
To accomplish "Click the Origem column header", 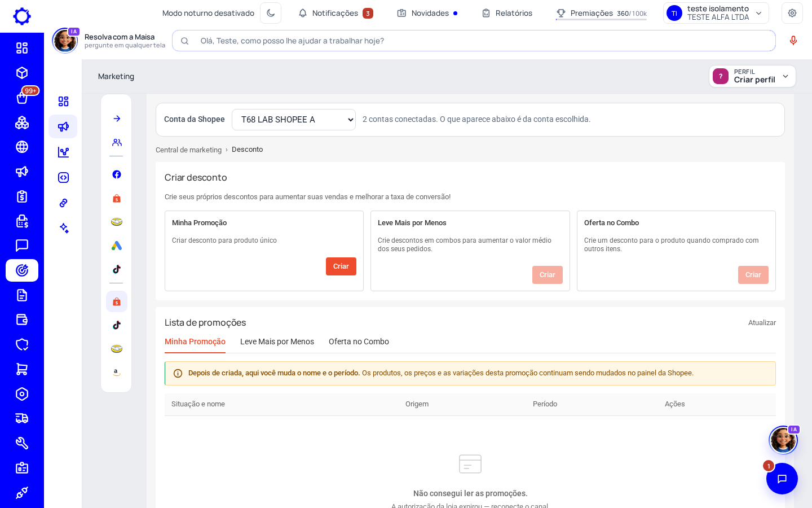I will tap(417, 404).
